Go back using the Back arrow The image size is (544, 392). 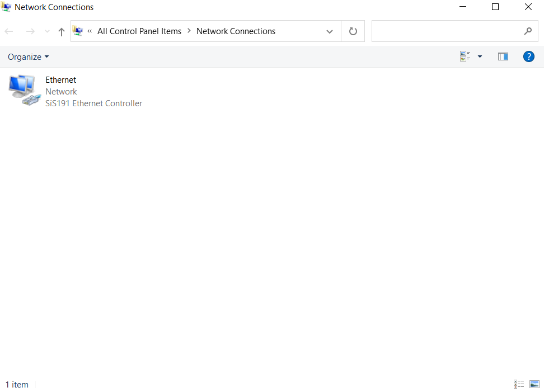[x=9, y=31]
